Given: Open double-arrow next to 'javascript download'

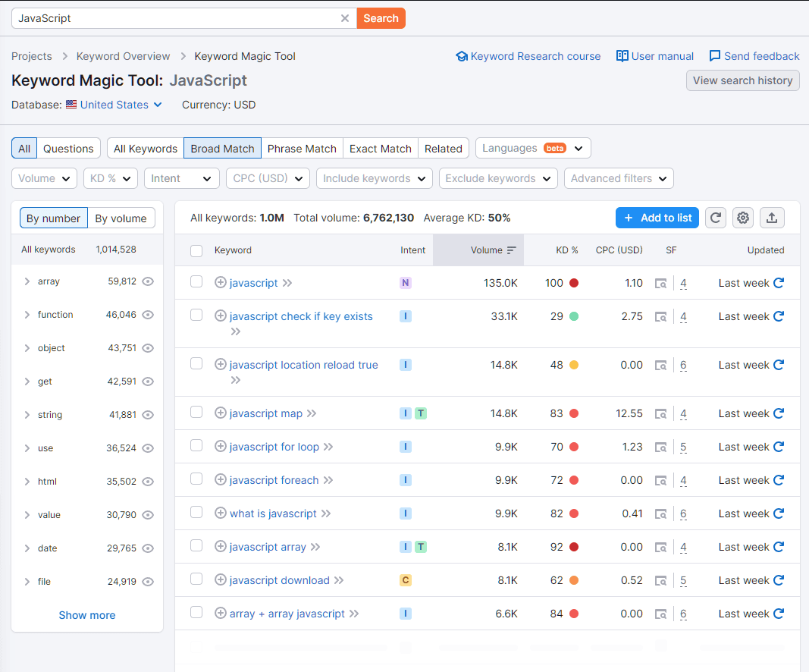Looking at the screenshot, I should (338, 580).
